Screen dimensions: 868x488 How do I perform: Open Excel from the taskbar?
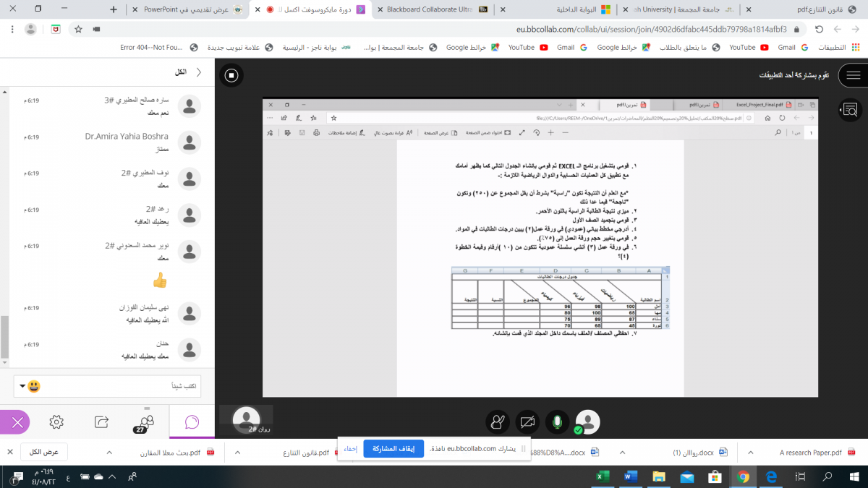pyautogui.click(x=603, y=477)
